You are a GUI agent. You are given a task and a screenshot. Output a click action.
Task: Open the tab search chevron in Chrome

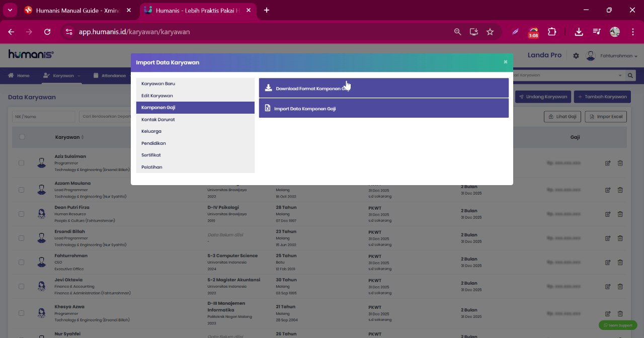[10, 10]
